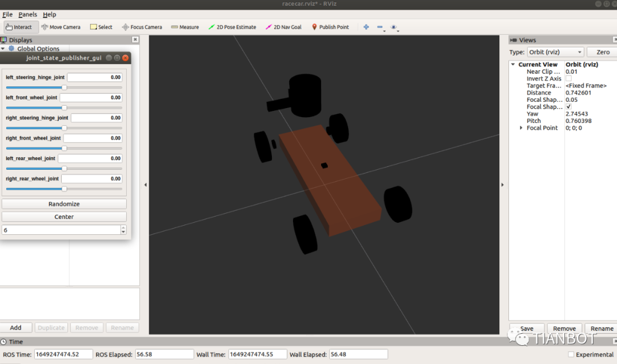617x364 pixels.
Task: Click the Focal Shape Size value 0.05
Action: 571,100
